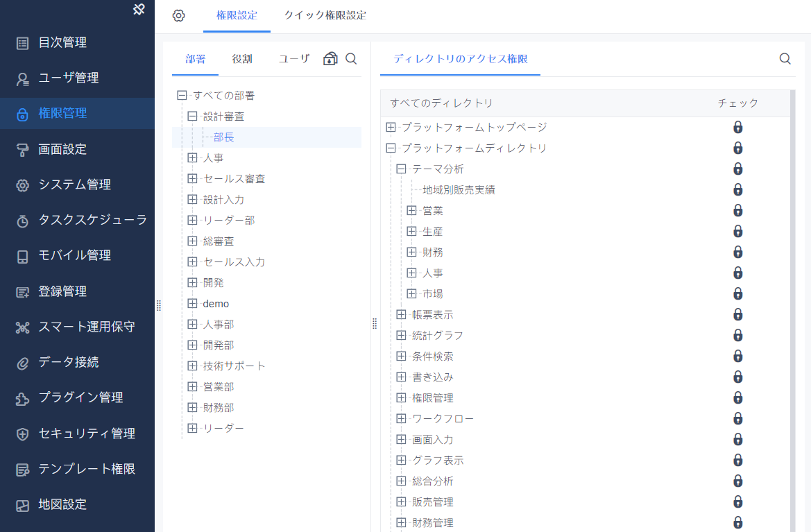Toggle lock for 地域別販売実績 directory
Screen dimensions: 811x532
point(737,190)
